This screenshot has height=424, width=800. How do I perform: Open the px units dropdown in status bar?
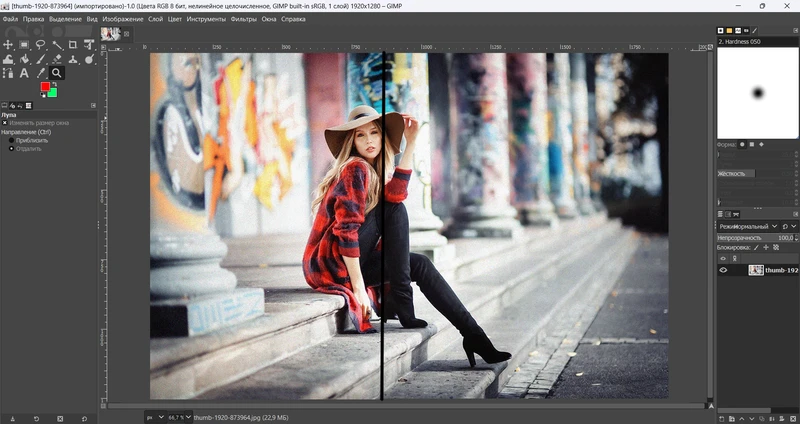click(x=155, y=417)
